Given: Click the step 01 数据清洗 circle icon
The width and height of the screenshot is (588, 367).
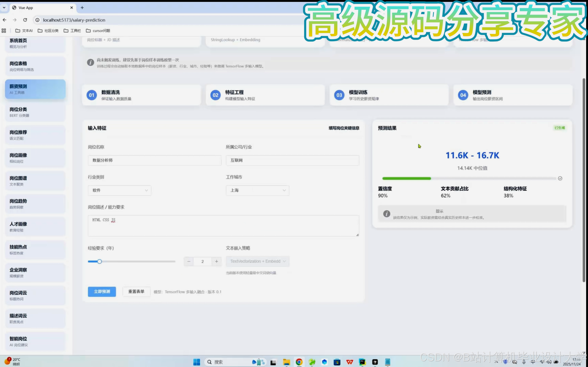Looking at the screenshot, I should [x=92, y=95].
